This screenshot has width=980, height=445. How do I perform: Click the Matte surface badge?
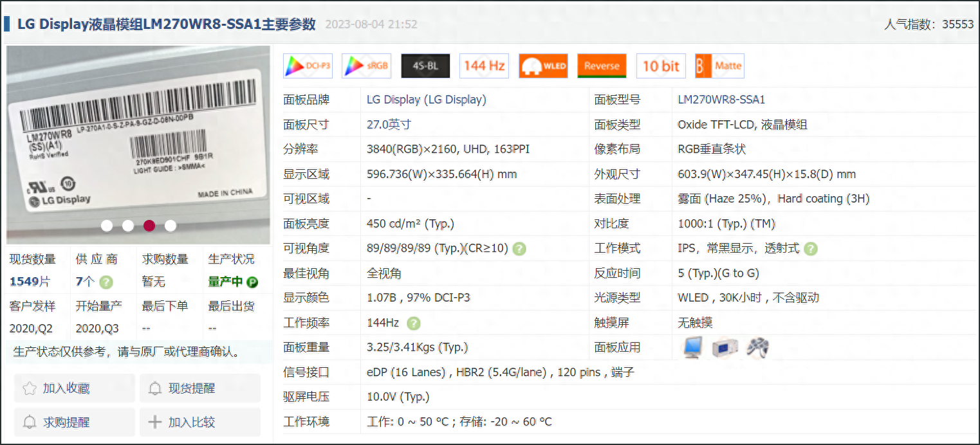pos(719,66)
